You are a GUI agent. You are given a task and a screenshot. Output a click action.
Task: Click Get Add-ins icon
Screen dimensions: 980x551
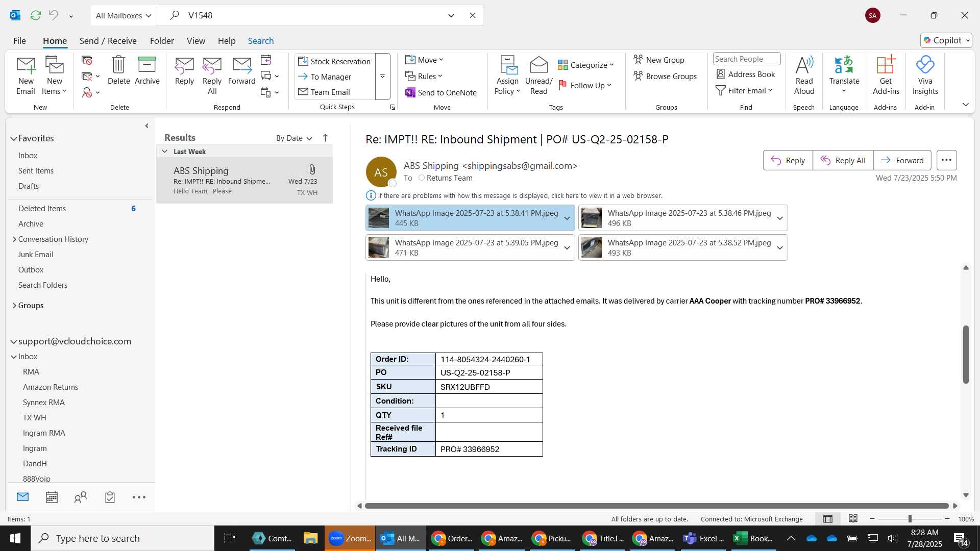click(x=886, y=76)
